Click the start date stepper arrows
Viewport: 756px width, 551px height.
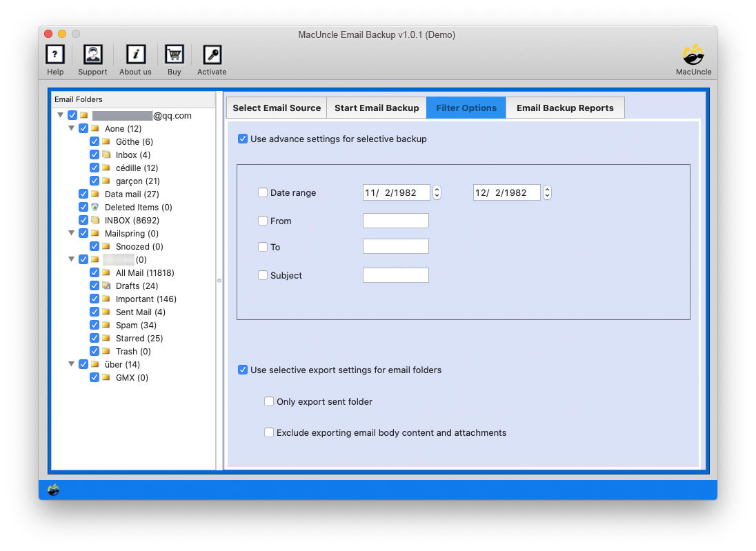pyautogui.click(x=437, y=192)
